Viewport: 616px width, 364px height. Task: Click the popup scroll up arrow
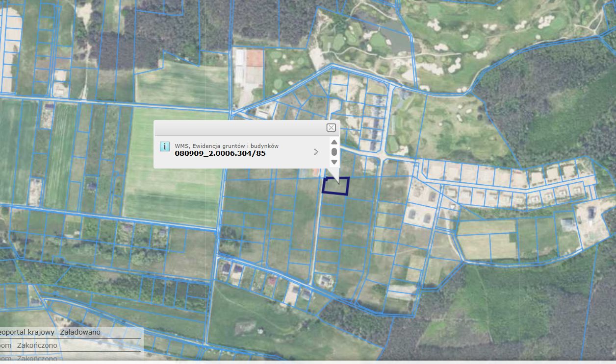click(334, 142)
